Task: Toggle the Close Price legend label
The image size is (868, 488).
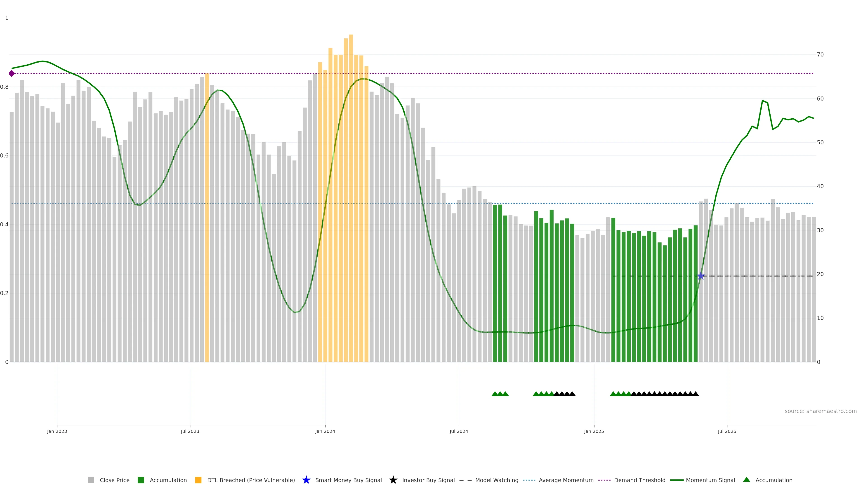Action: pos(115,480)
